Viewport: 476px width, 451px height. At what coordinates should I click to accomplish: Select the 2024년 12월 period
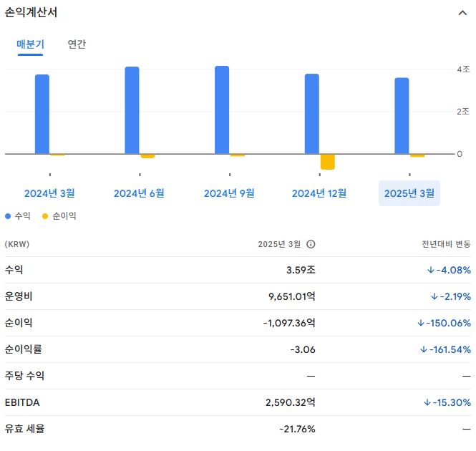tap(319, 193)
